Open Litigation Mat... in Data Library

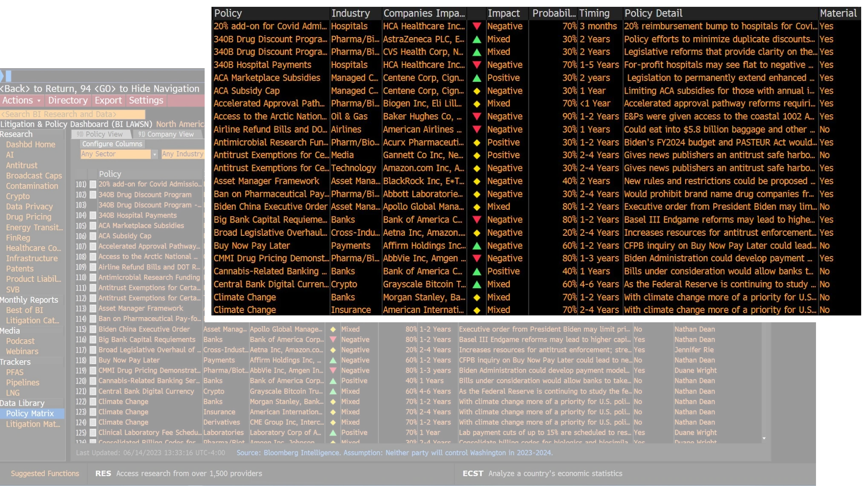[33, 424]
